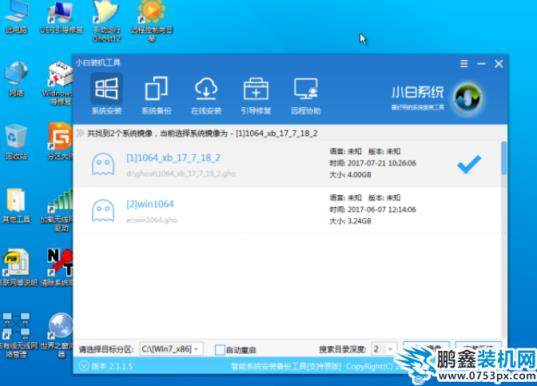Open the Windows boot repair first-aid shortcut

click(x=59, y=83)
